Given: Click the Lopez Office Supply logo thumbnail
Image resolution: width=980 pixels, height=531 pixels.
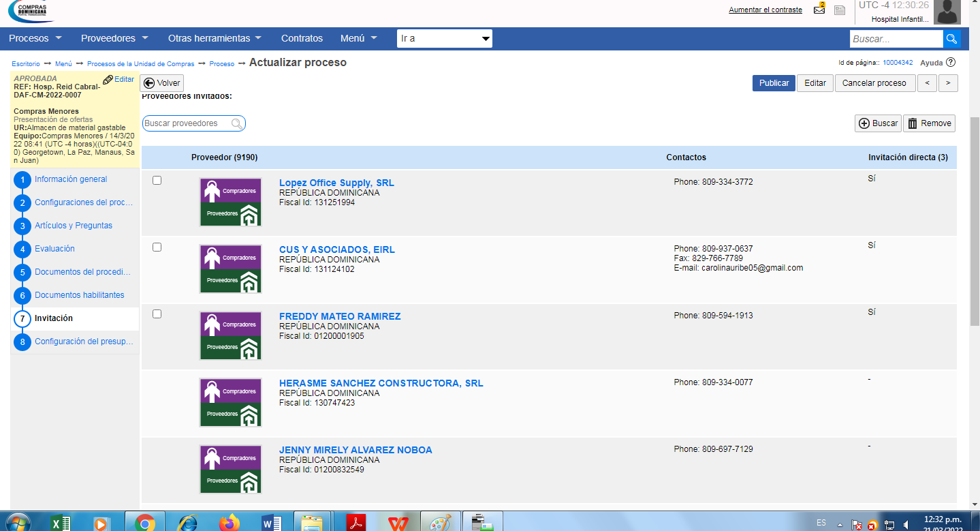Looking at the screenshot, I should pos(230,202).
